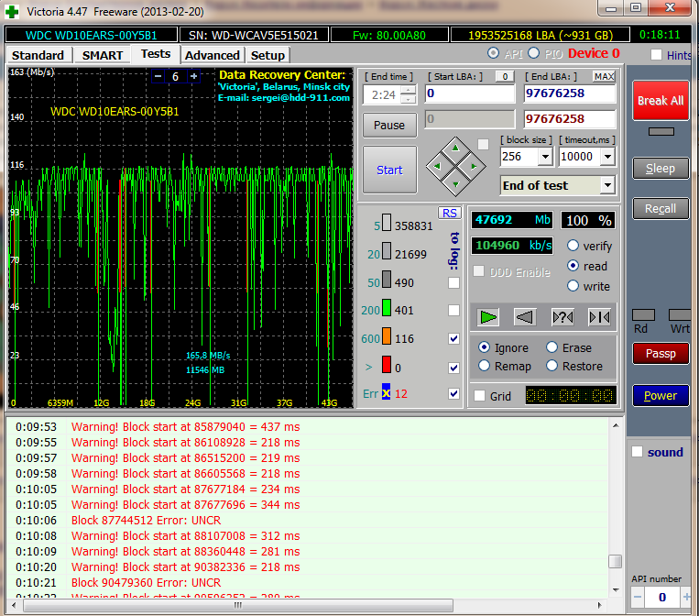Open the block size dropdown

click(x=545, y=157)
